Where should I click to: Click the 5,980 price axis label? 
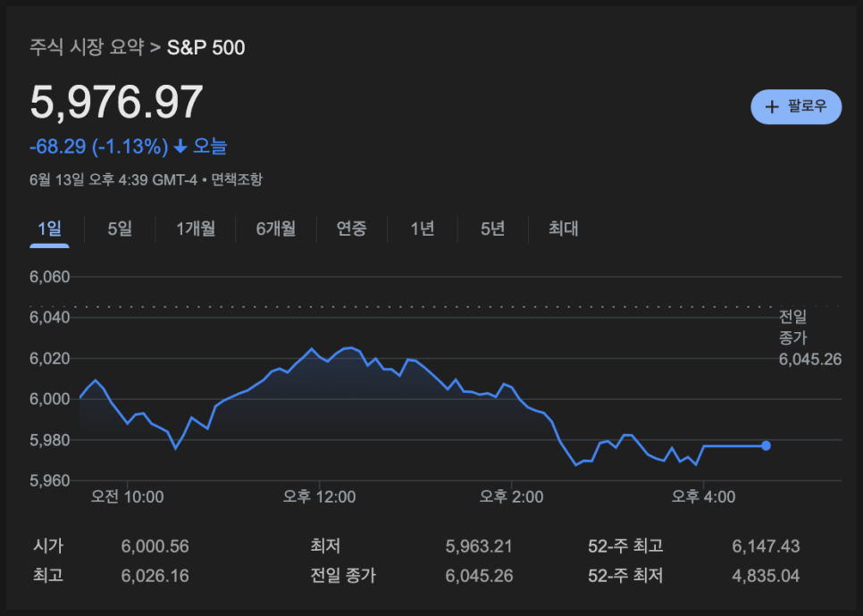49,440
